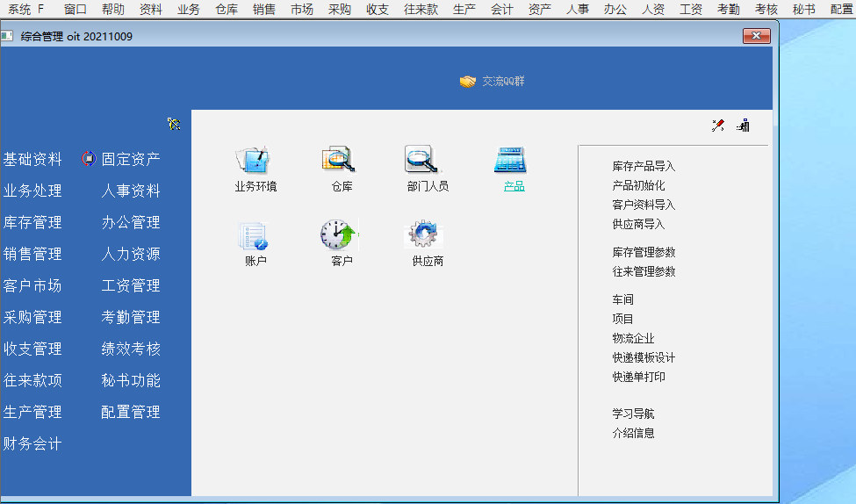Open the 生产 menu
Image resolution: width=856 pixels, height=504 pixels.
464,10
